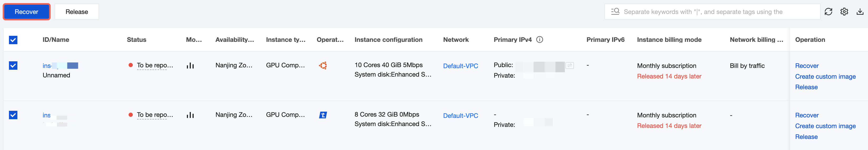Click the search filter icon
The width and height of the screenshot is (868, 150).
(x=615, y=12)
